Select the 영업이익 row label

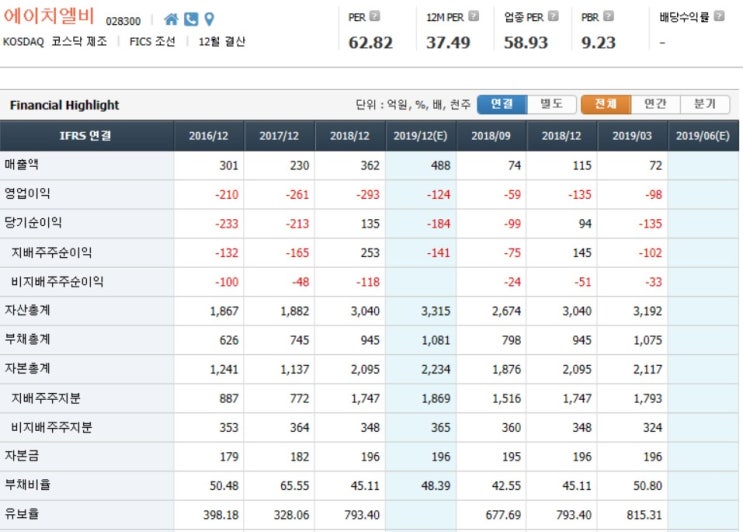(27, 194)
